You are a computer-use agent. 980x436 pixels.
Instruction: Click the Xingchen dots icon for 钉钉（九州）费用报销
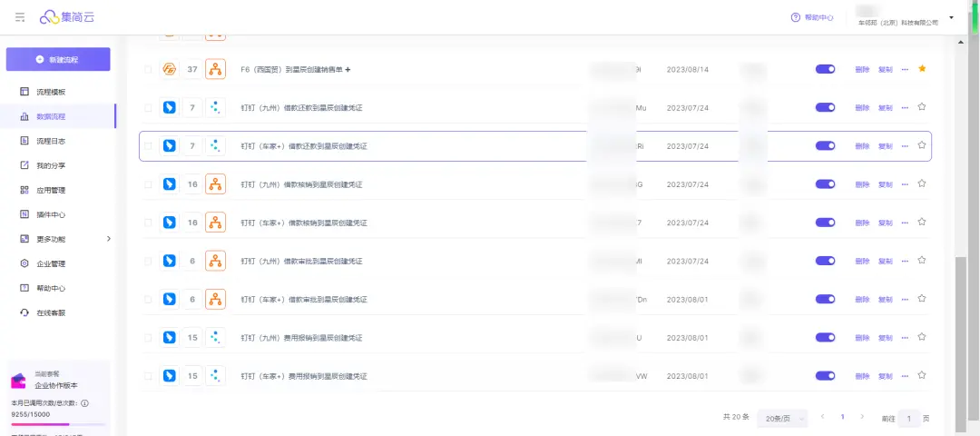215,337
